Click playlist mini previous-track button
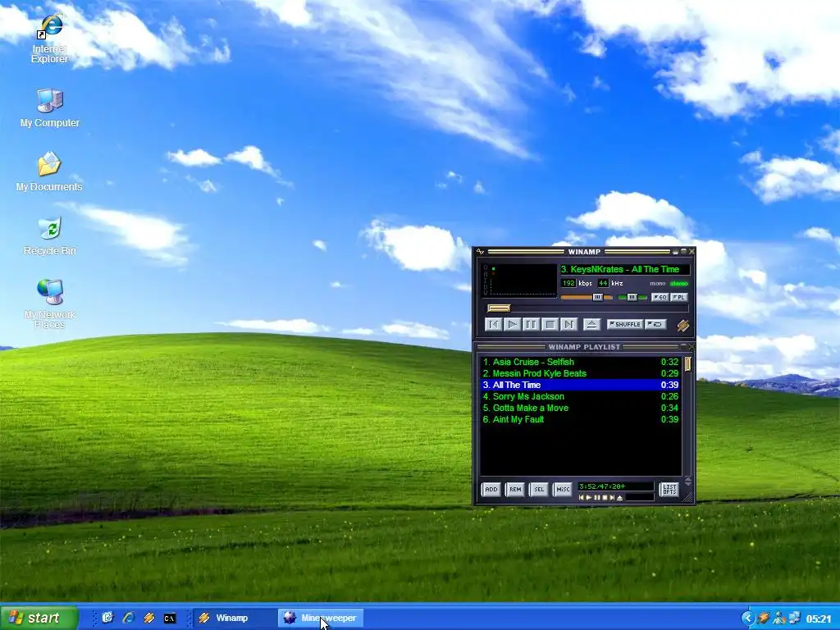Image resolution: width=840 pixels, height=630 pixels. [x=582, y=498]
